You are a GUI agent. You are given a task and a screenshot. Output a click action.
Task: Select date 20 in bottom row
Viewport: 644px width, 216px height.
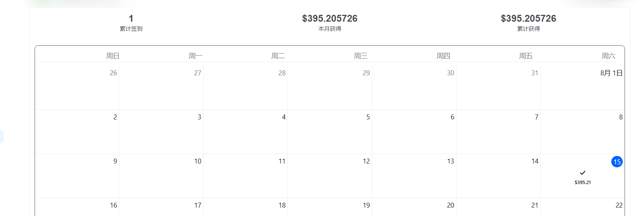450,205
